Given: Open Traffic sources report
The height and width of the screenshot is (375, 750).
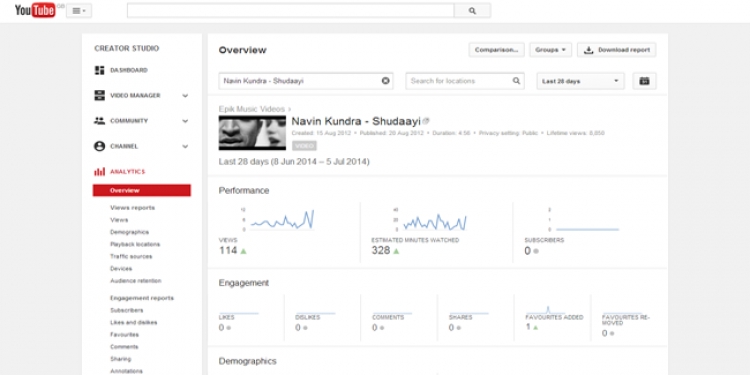Looking at the screenshot, I should click(x=131, y=256).
